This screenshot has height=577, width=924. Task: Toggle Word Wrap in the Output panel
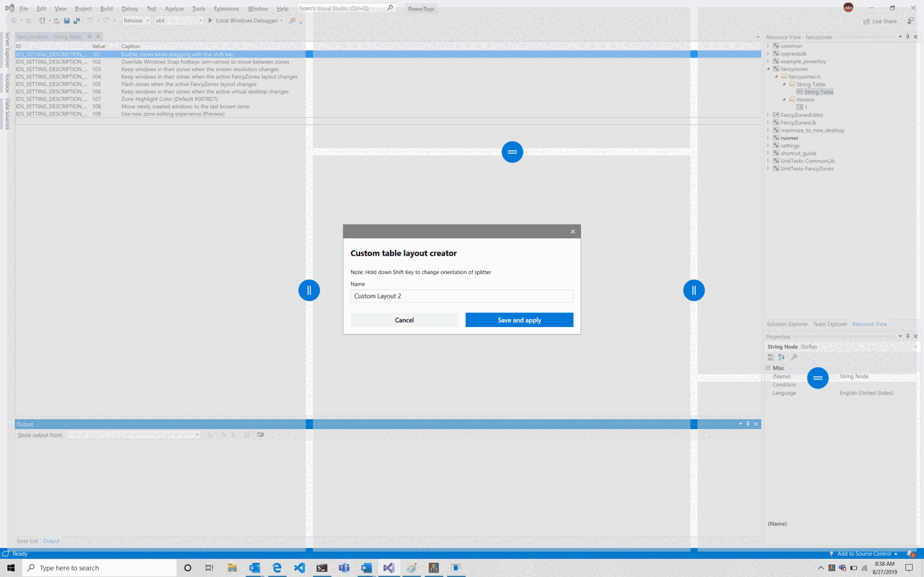[x=261, y=435]
